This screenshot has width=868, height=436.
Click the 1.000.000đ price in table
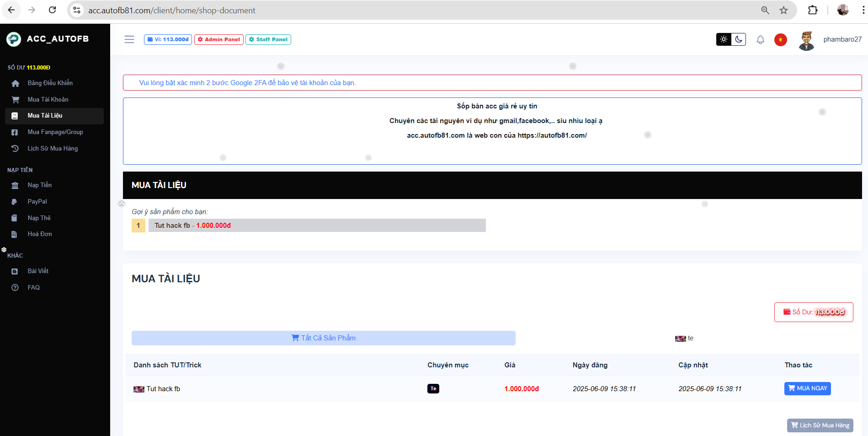[522, 389]
